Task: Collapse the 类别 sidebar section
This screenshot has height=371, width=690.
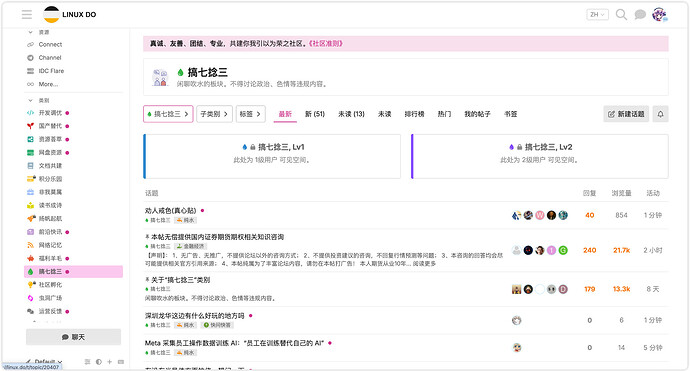Action: coord(39,100)
